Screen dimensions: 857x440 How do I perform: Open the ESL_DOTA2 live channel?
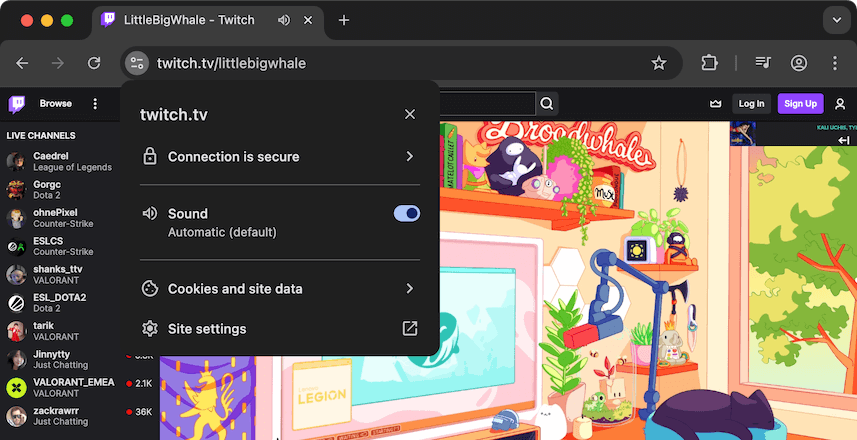point(60,303)
